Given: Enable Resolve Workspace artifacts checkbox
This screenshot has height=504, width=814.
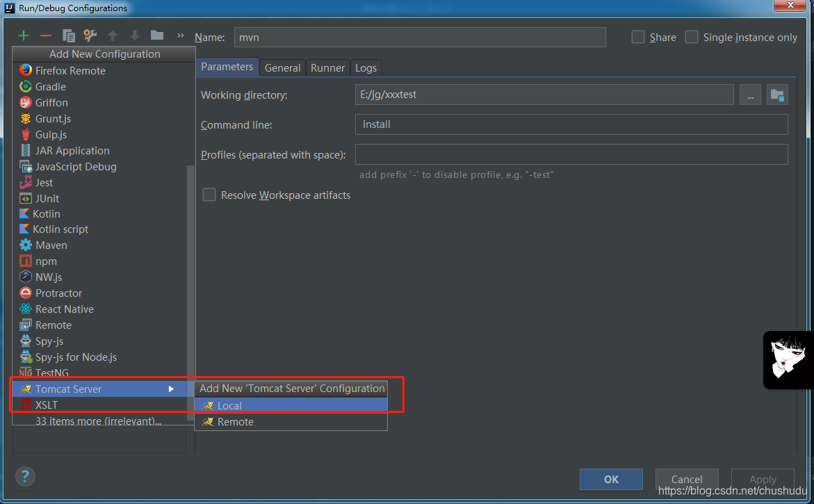Looking at the screenshot, I should 209,195.
